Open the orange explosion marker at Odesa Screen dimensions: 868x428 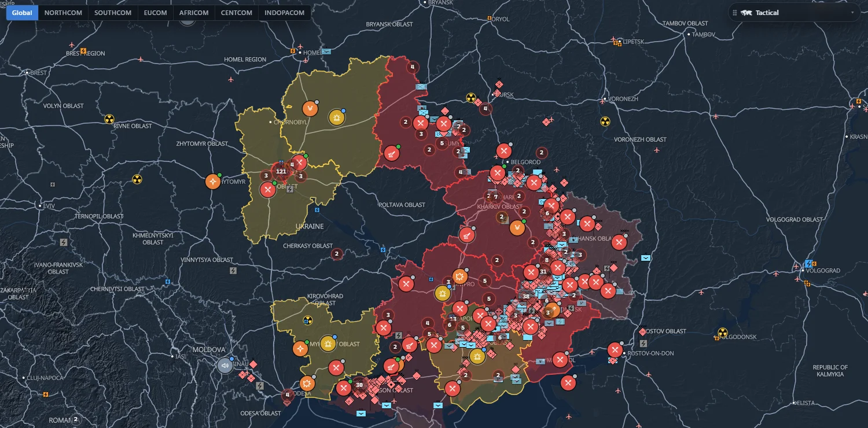307,383
